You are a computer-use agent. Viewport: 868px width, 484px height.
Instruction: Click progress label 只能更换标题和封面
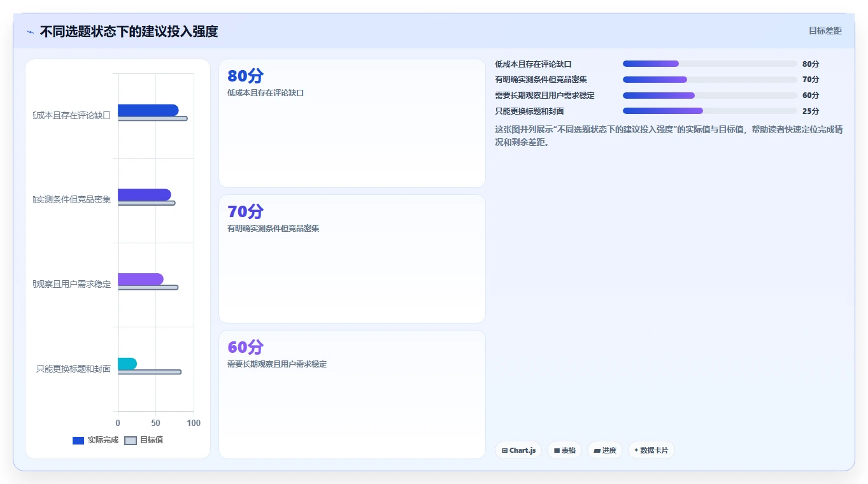pos(529,111)
